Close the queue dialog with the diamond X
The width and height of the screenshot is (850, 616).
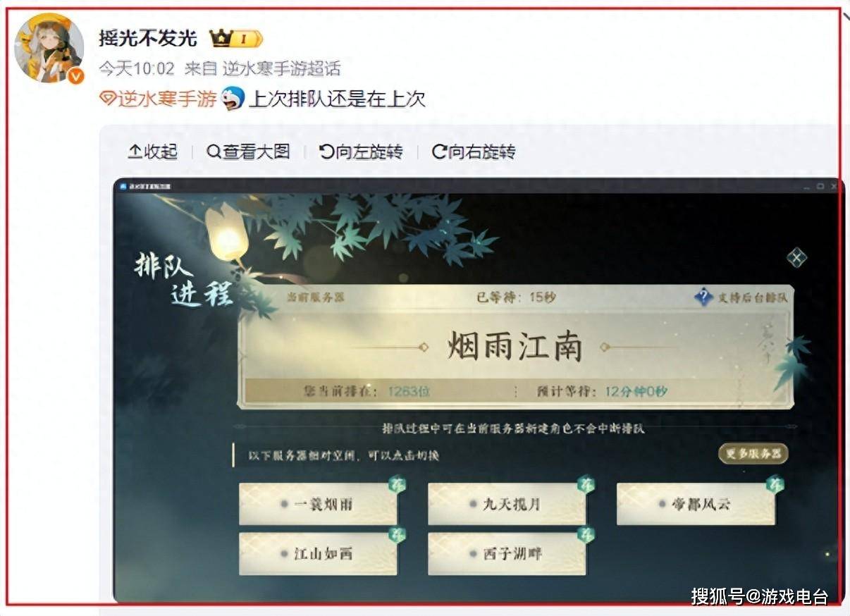[x=796, y=258]
